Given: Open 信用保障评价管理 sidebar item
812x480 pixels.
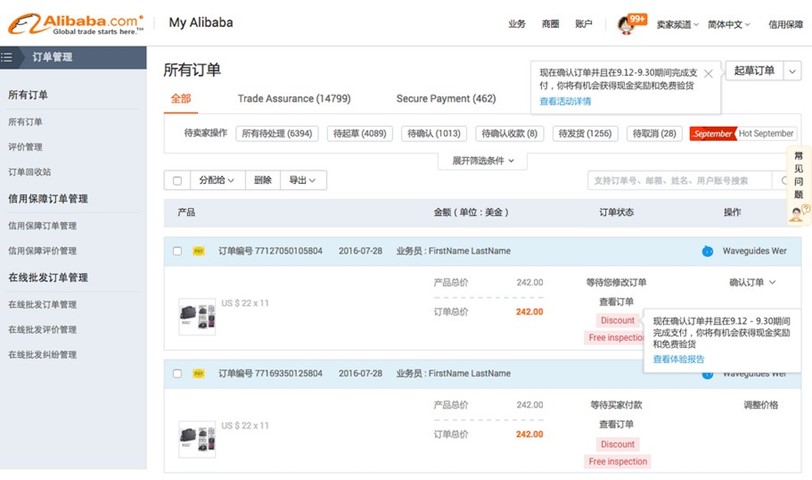Looking at the screenshot, I should coord(42,251).
